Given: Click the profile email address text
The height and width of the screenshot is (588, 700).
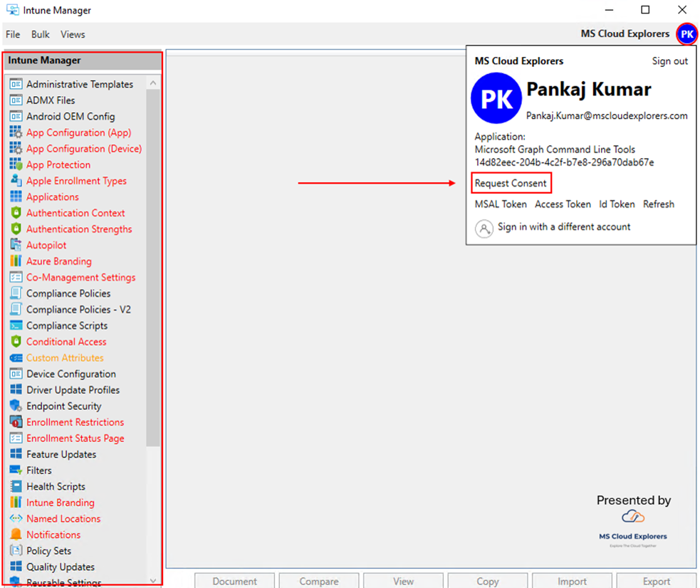Looking at the screenshot, I should (x=607, y=115).
